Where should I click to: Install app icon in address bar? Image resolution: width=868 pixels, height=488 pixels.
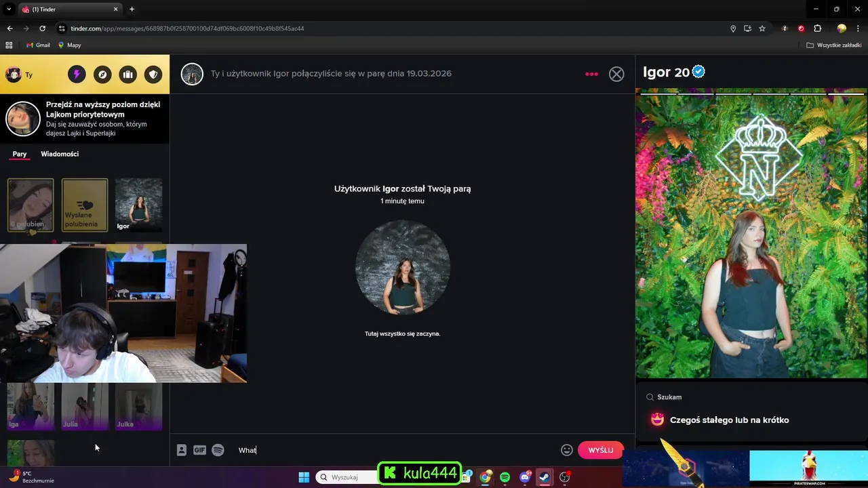click(x=747, y=28)
